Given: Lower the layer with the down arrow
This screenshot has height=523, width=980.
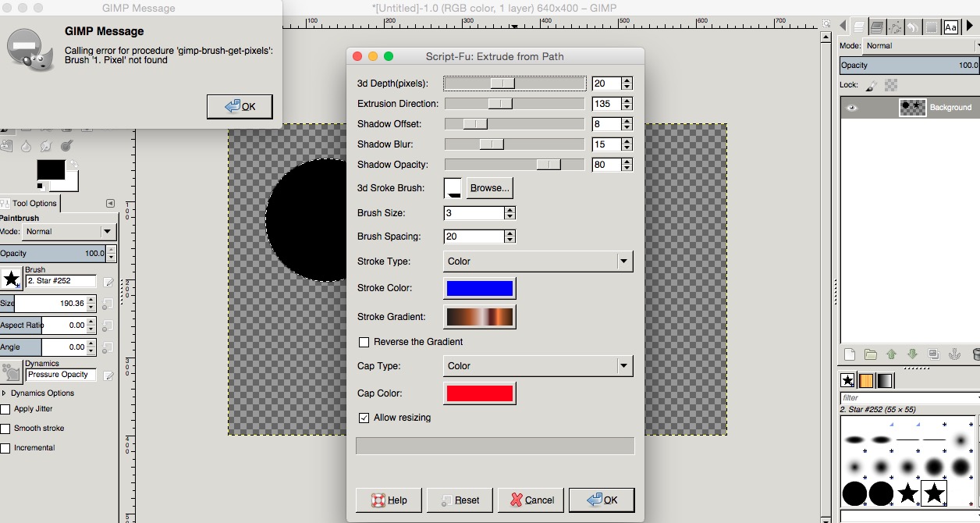Looking at the screenshot, I should (x=911, y=354).
